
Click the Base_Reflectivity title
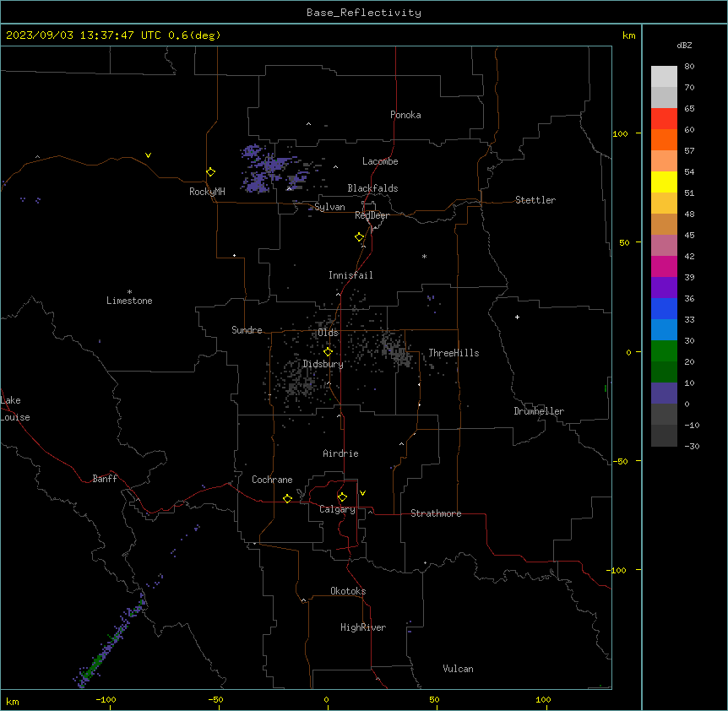tap(364, 13)
